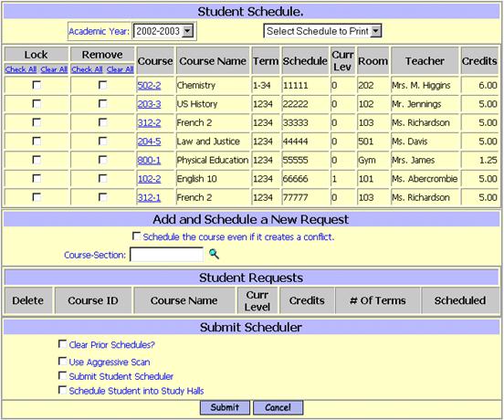504x420 pixels.
Task: Click the Submit button
Action: 225,407
